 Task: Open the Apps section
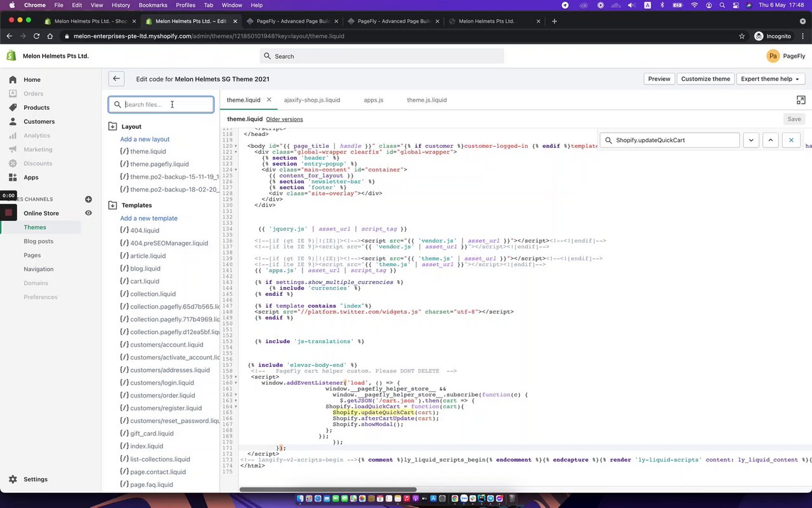[31, 177]
